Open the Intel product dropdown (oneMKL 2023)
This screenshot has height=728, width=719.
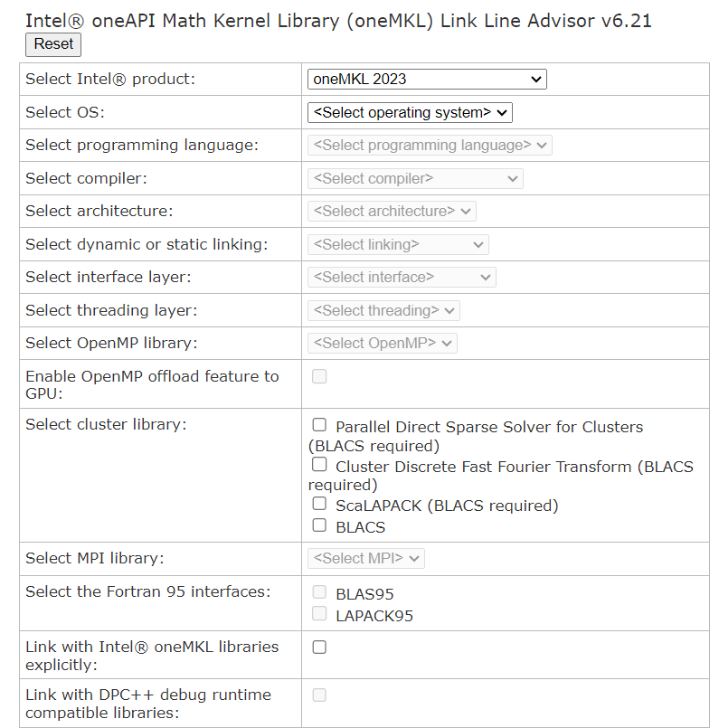(427, 80)
